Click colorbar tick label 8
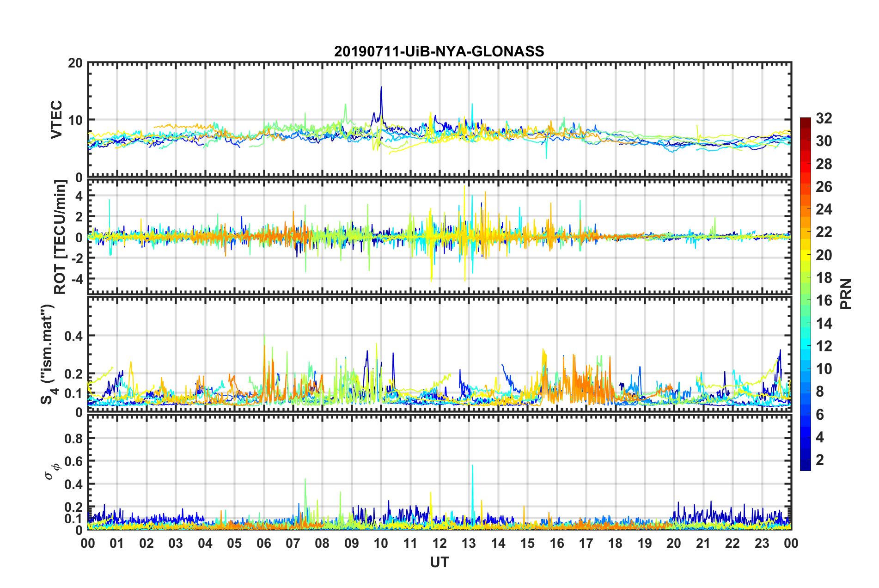 [x=820, y=392]
